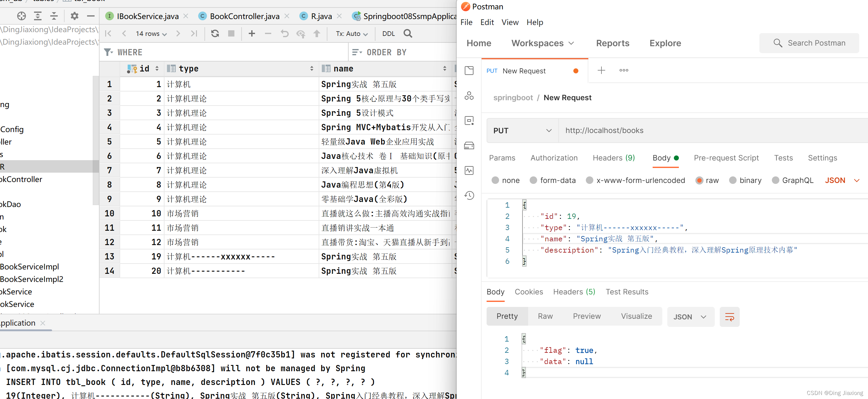Click the collapse all icon in IDE toolbar
868x399 pixels.
54,16
